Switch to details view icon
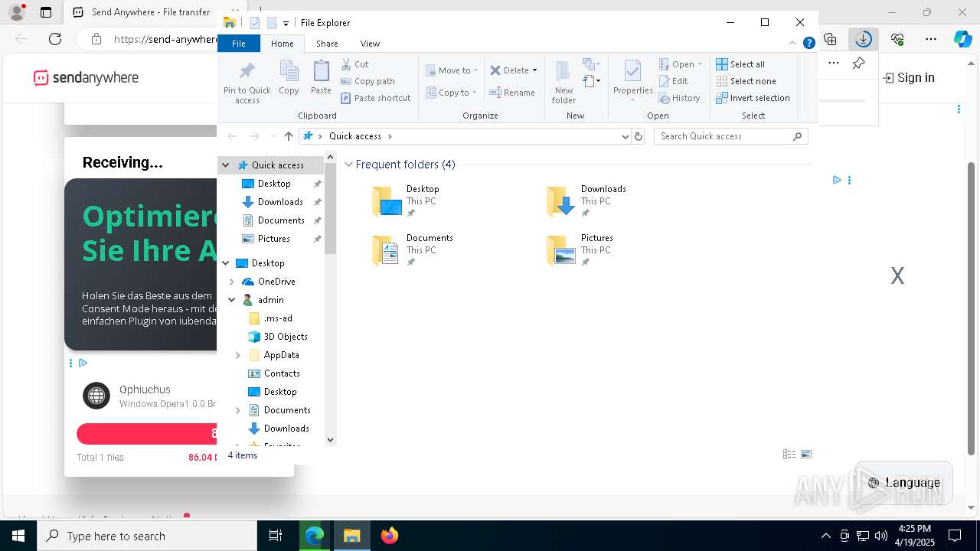 coord(789,455)
